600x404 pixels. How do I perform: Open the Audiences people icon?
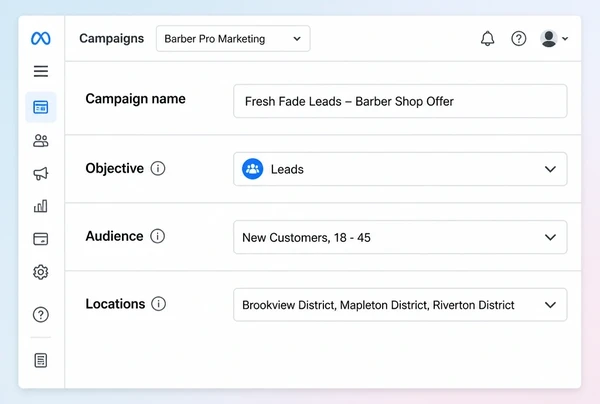pos(41,141)
